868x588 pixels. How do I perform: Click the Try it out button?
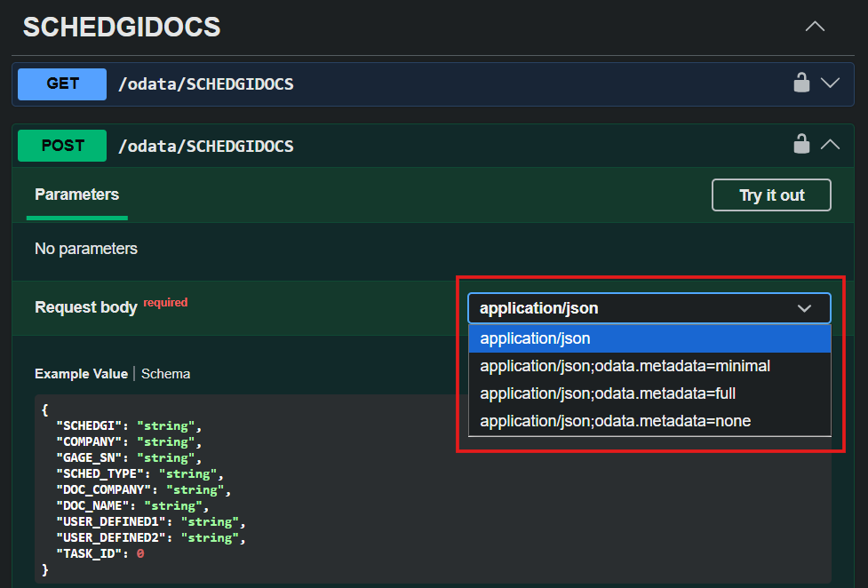[x=771, y=195]
